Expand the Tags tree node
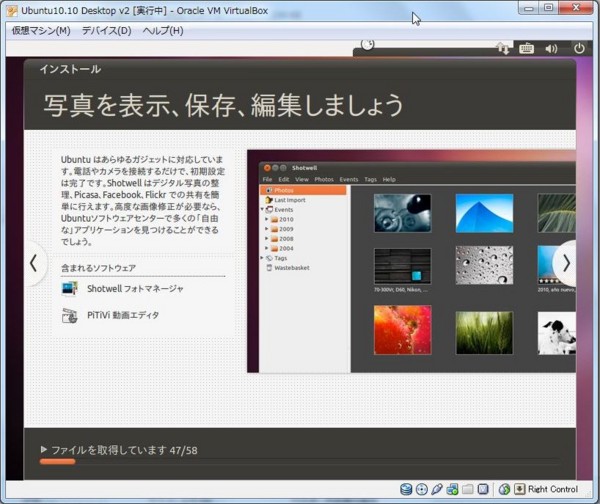The image size is (600, 504). [262, 258]
